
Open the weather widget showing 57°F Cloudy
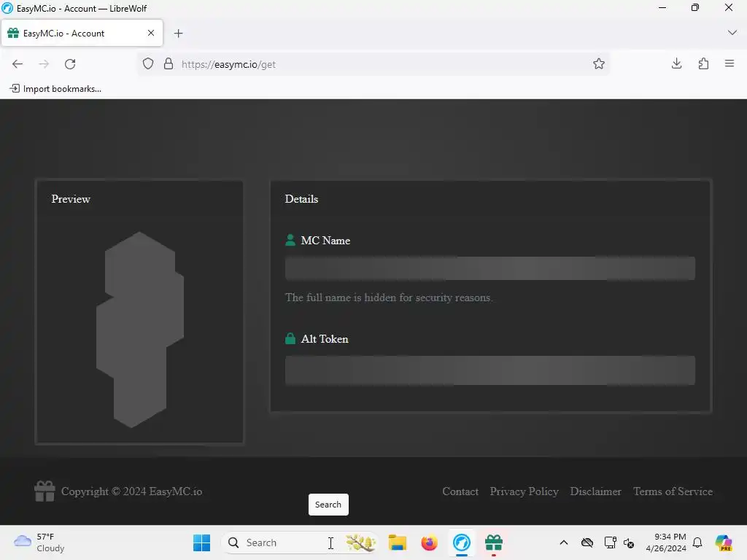click(x=39, y=542)
